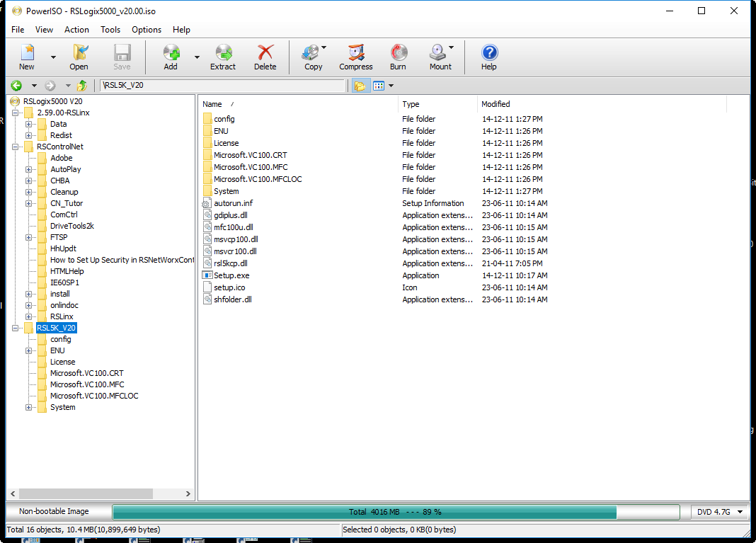Open the File menu

pyautogui.click(x=18, y=30)
